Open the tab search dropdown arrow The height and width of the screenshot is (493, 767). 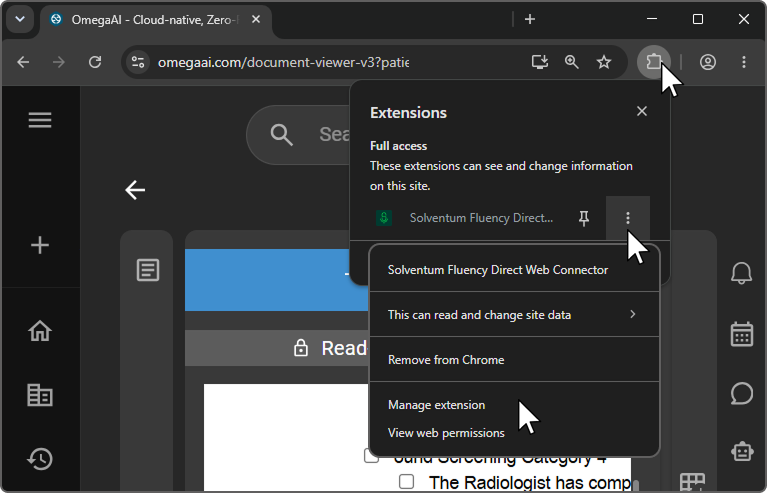click(x=20, y=20)
